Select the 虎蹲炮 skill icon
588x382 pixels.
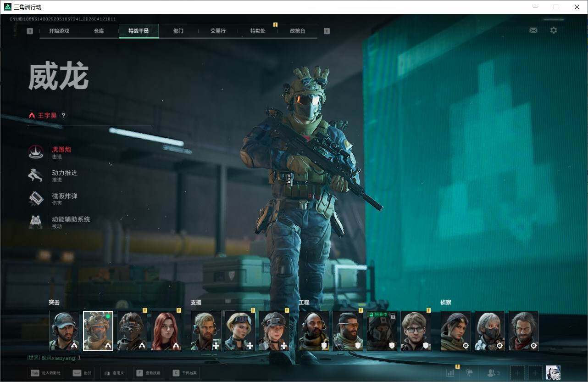pos(36,152)
